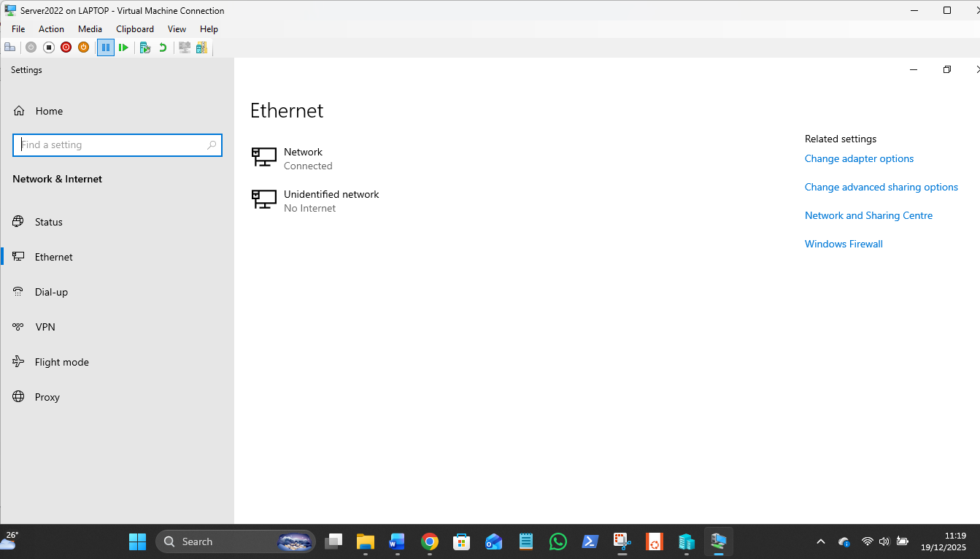
Task: Open the Action menu
Action: (51, 29)
